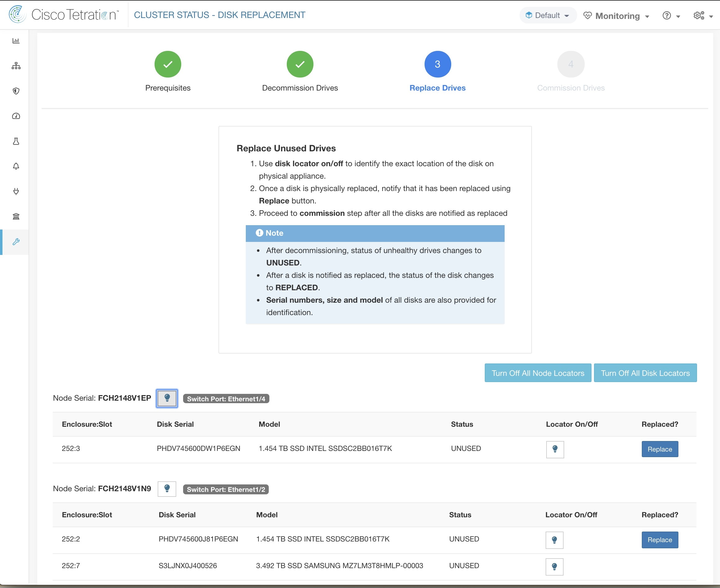Expand the Monitoring menu
Screen dimensions: 720x588
pos(618,16)
